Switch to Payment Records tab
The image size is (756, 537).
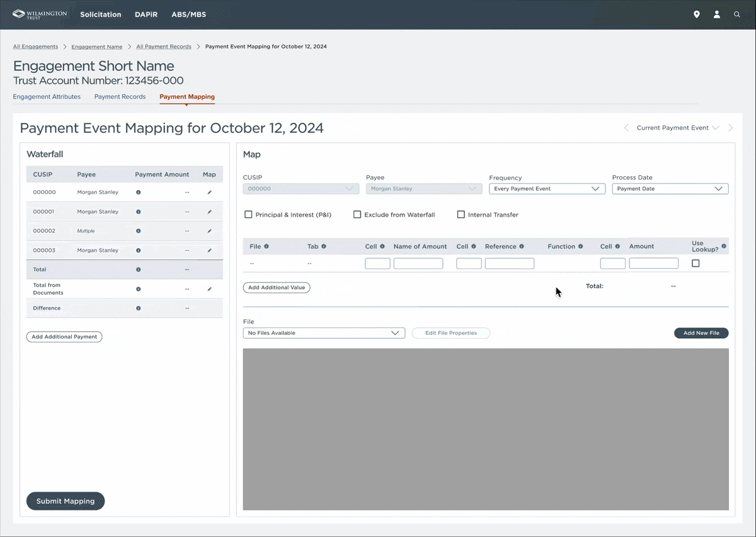[x=120, y=97]
